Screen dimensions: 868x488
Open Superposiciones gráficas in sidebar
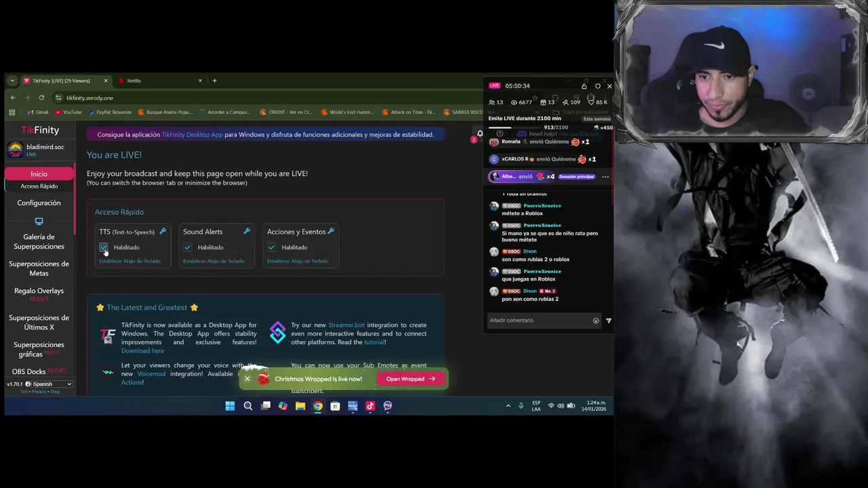(x=39, y=350)
